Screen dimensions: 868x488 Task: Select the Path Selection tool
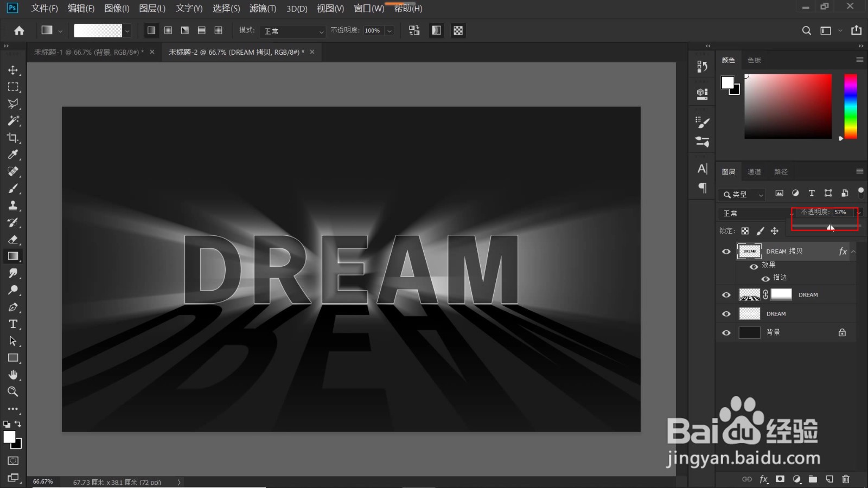pyautogui.click(x=13, y=341)
